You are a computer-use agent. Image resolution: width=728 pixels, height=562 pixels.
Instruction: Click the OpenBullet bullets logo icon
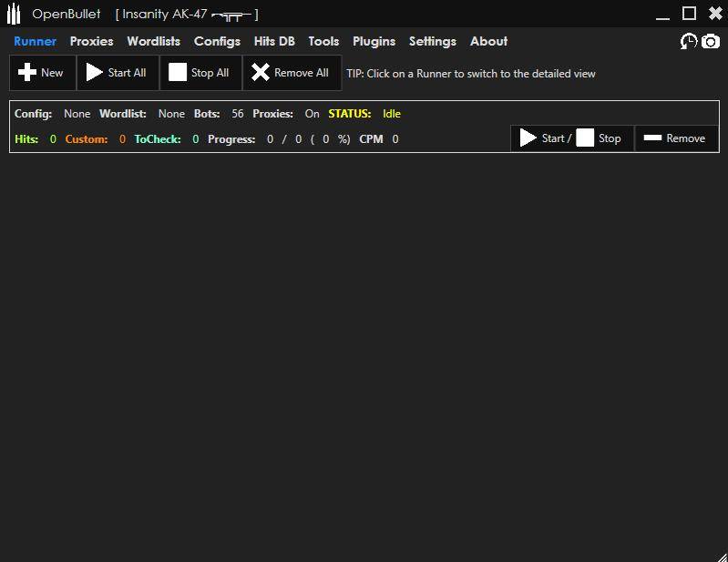[14, 14]
